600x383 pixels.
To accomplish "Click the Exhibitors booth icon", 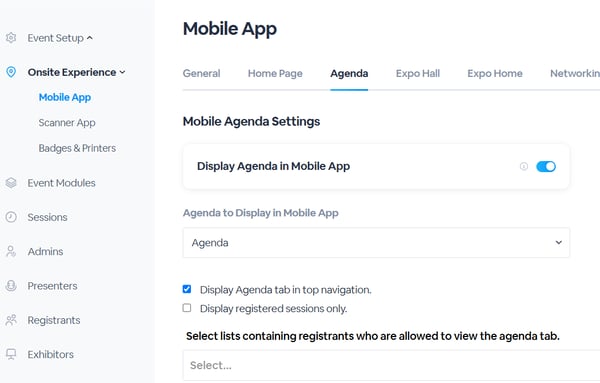I will pyautogui.click(x=11, y=354).
